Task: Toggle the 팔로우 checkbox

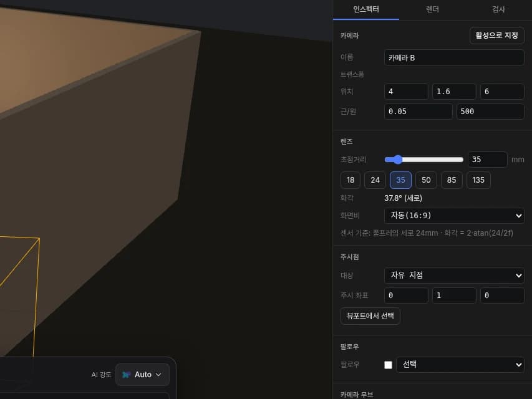Action: tap(388, 365)
